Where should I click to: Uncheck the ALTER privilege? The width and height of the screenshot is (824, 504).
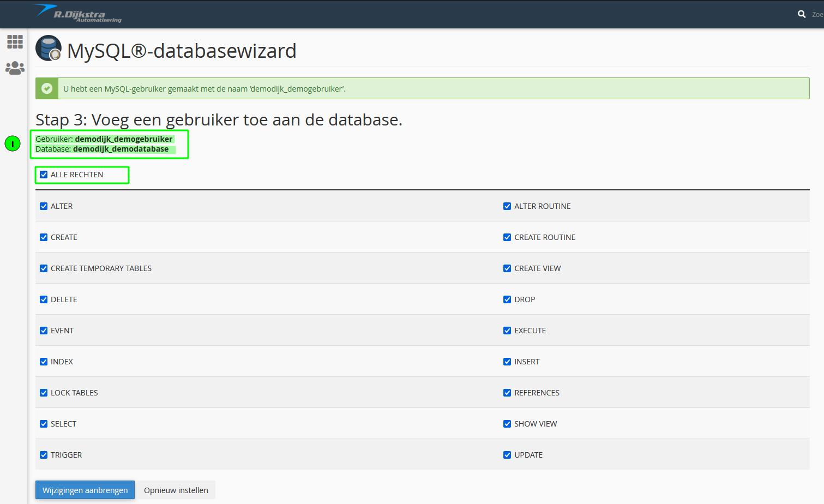pos(44,206)
